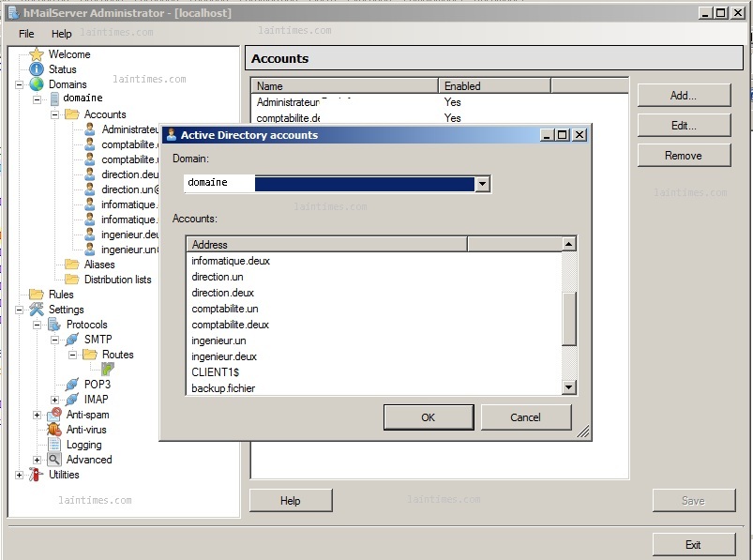Click the Save button

point(693,501)
